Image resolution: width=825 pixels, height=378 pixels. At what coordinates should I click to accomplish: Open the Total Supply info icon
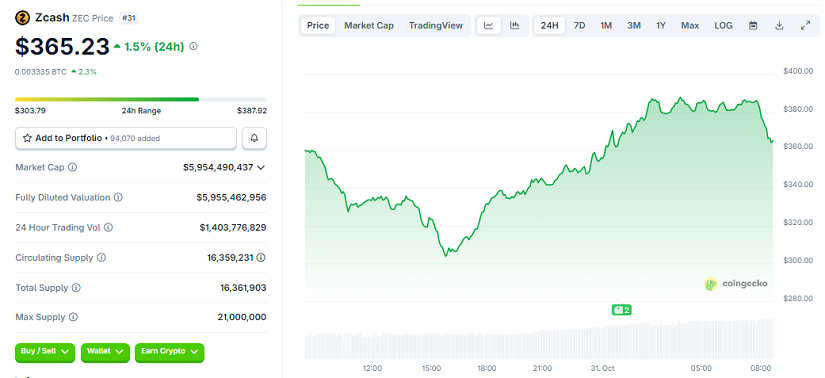[76, 288]
